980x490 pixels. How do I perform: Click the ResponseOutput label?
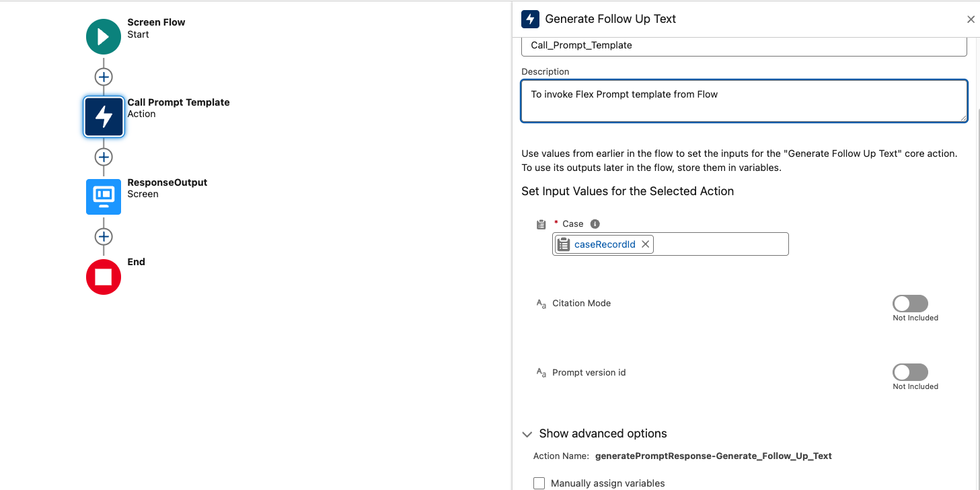[167, 182]
